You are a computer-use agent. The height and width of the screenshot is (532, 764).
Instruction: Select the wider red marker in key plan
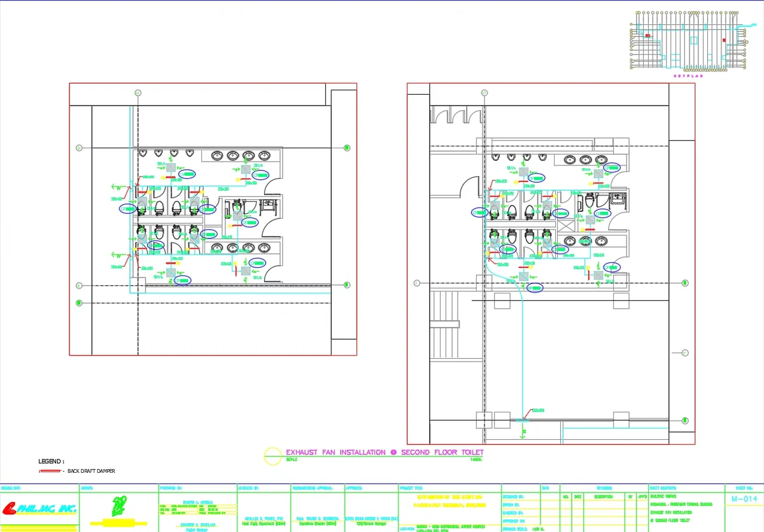[x=647, y=36]
